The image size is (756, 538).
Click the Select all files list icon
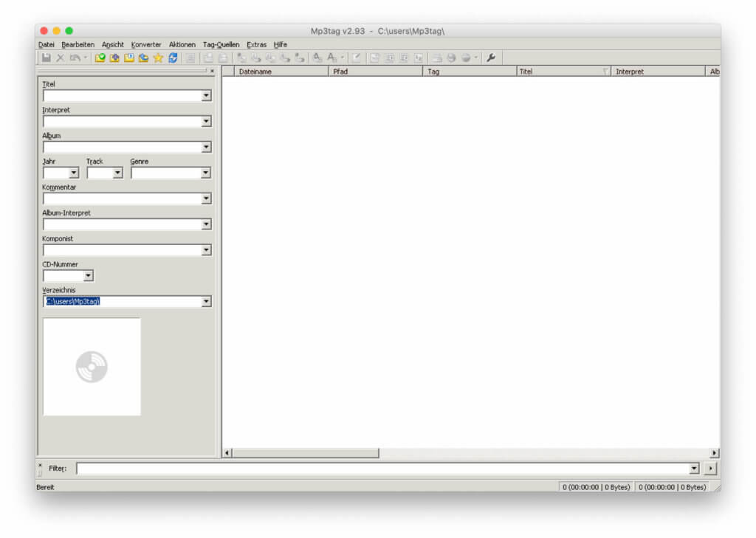pyautogui.click(x=191, y=58)
